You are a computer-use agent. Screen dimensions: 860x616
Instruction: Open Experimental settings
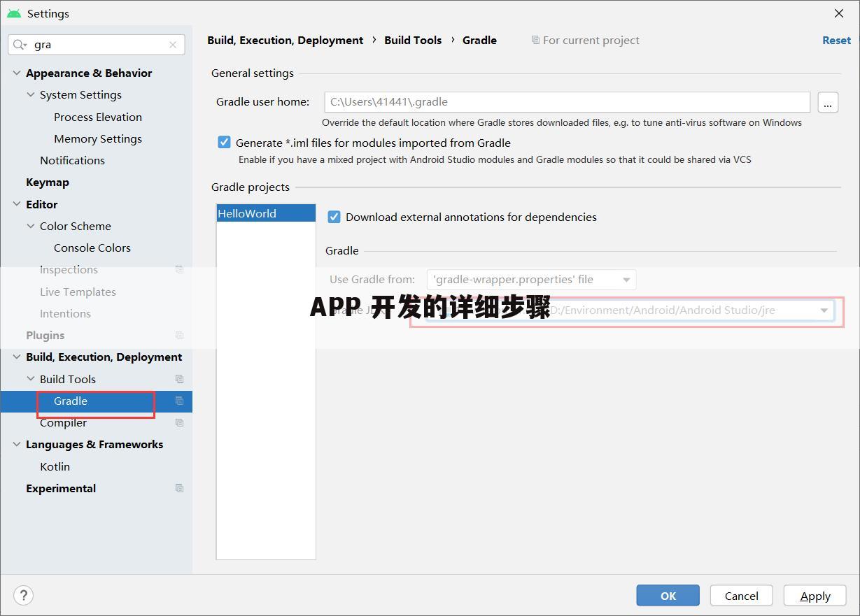(x=61, y=489)
